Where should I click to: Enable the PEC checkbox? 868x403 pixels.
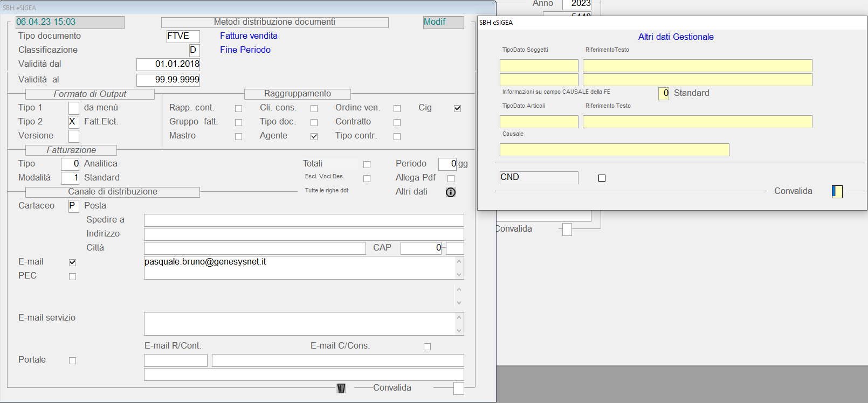click(72, 276)
